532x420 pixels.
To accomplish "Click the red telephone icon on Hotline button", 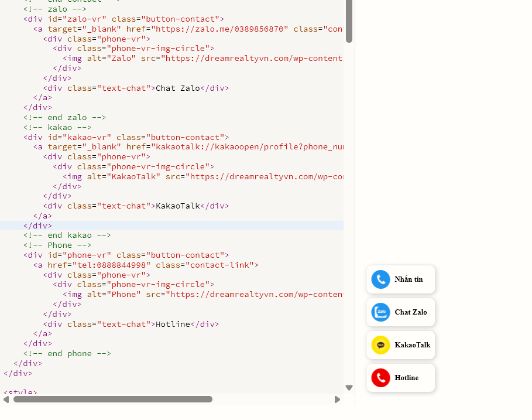I will (x=380, y=378).
